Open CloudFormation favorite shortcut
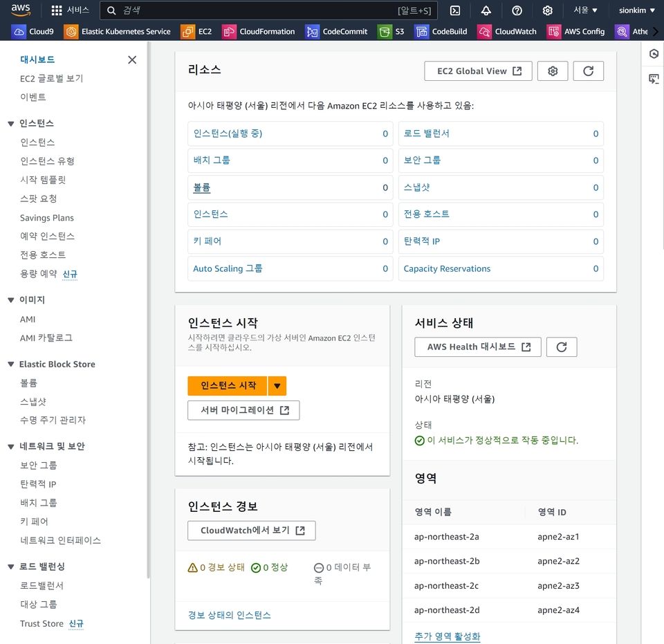Image resolution: width=664 pixels, height=644 pixels. coord(259,31)
